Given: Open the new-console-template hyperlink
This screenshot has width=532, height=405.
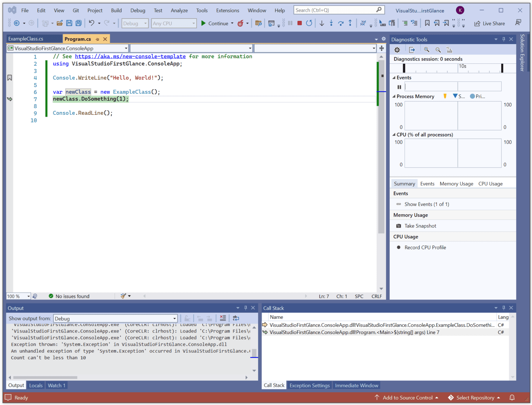Looking at the screenshot, I should click(131, 56).
